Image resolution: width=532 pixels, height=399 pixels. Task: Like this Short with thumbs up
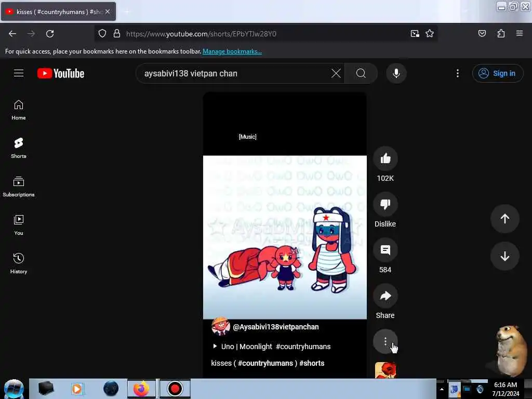[x=385, y=158]
